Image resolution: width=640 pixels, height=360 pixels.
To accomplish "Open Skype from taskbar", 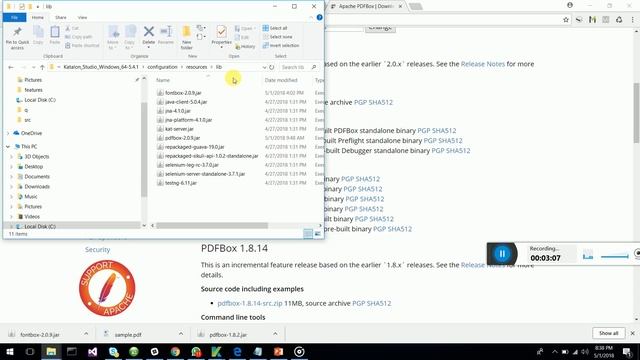I will 113,351.
